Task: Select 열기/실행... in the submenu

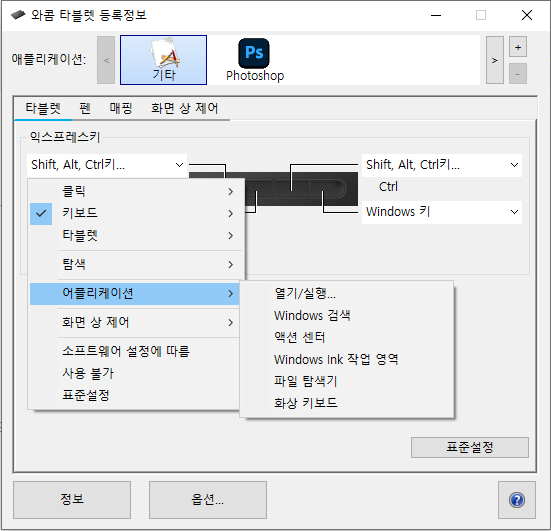Action: click(x=346, y=293)
